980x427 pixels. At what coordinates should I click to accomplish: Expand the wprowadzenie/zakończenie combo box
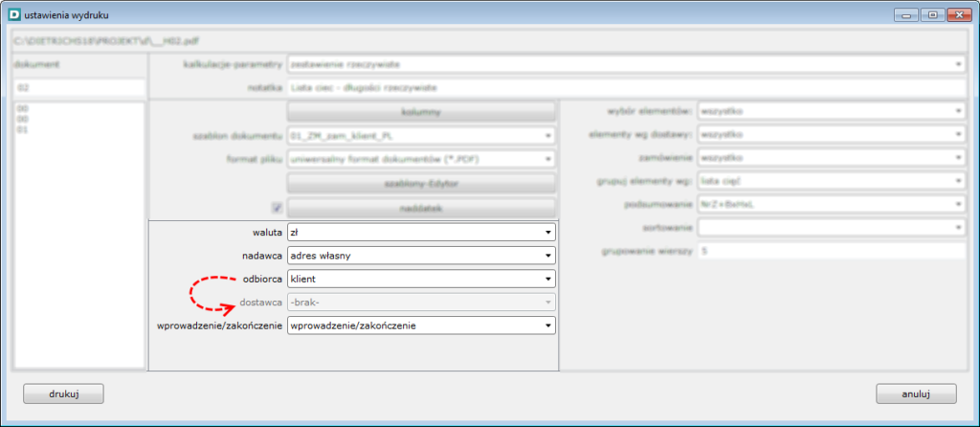coord(421,326)
